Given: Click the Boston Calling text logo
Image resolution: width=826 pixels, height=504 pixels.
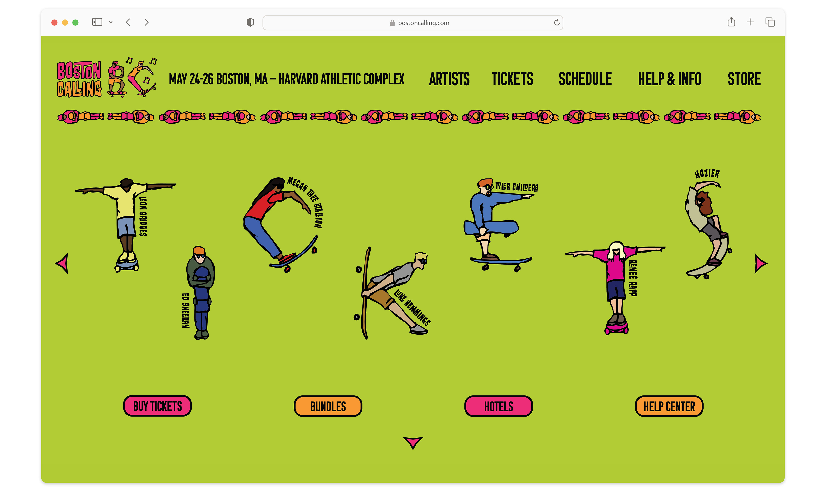Looking at the screenshot, I should (79, 79).
